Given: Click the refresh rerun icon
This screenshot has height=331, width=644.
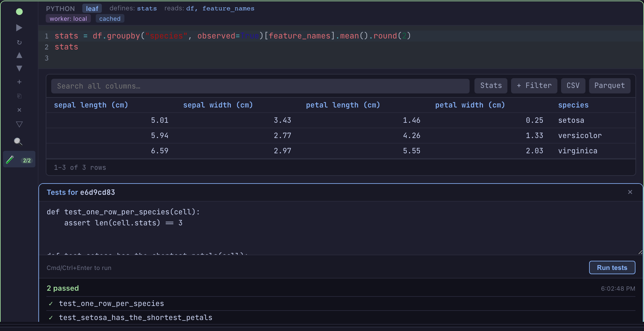Looking at the screenshot, I should tap(19, 42).
